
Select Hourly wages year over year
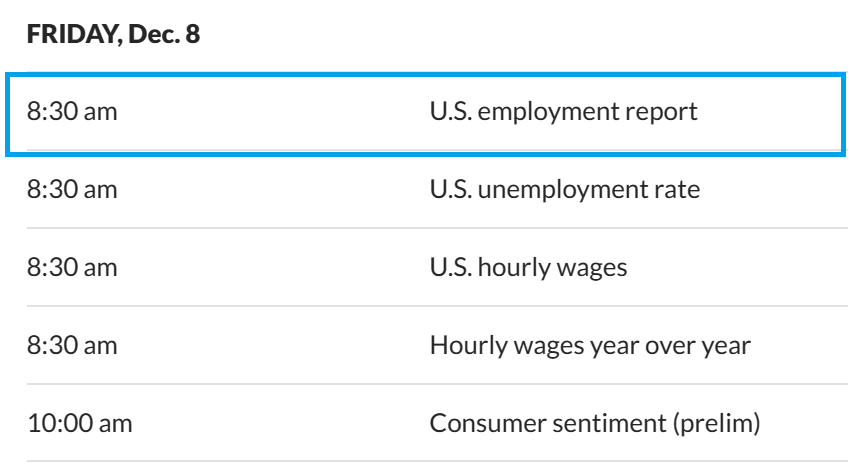tap(589, 345)
